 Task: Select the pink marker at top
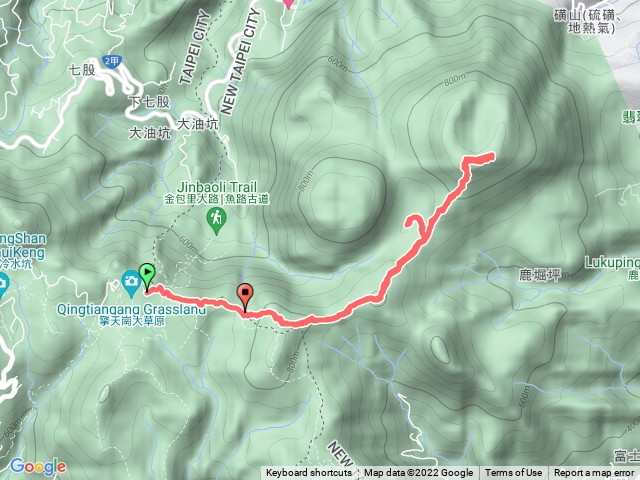[289, 3]
